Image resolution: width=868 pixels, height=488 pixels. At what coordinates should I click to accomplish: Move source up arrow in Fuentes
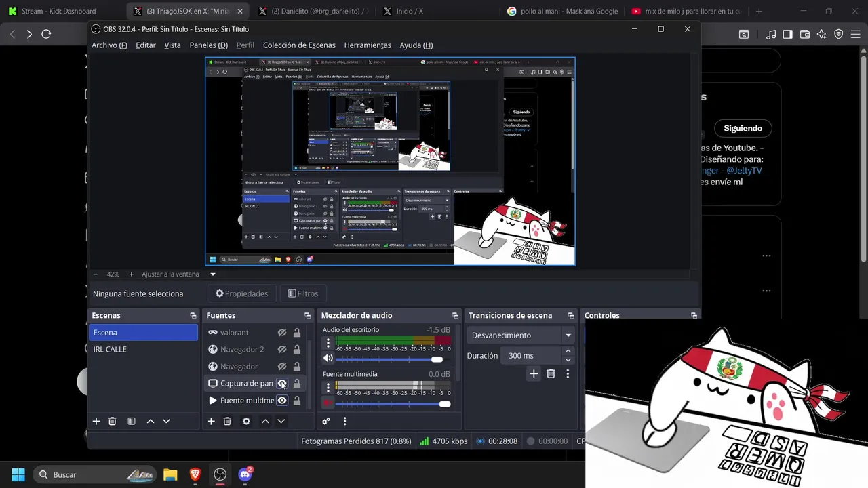265,421
